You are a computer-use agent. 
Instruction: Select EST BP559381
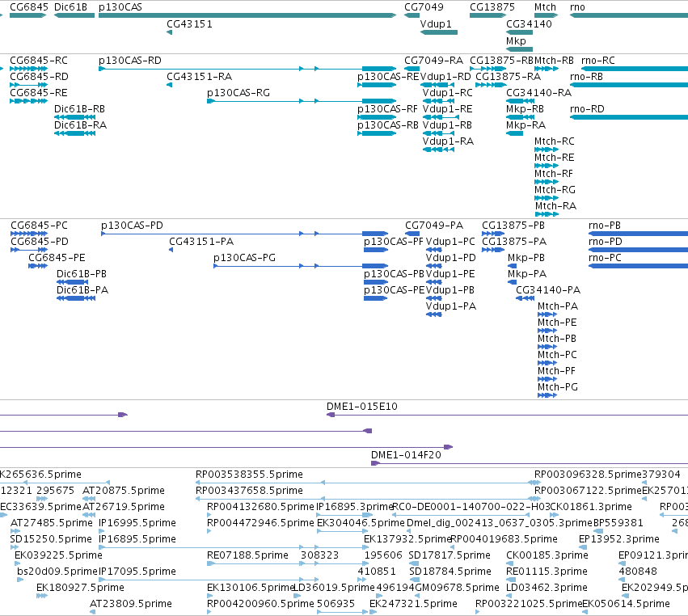click(x=618, y=523)
